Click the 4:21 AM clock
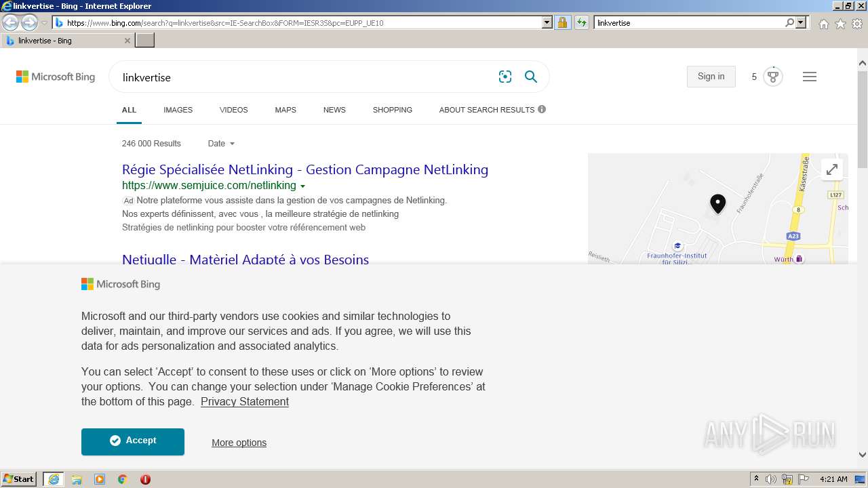The height and width of the screenshot is (488, 868). [833, 479]
